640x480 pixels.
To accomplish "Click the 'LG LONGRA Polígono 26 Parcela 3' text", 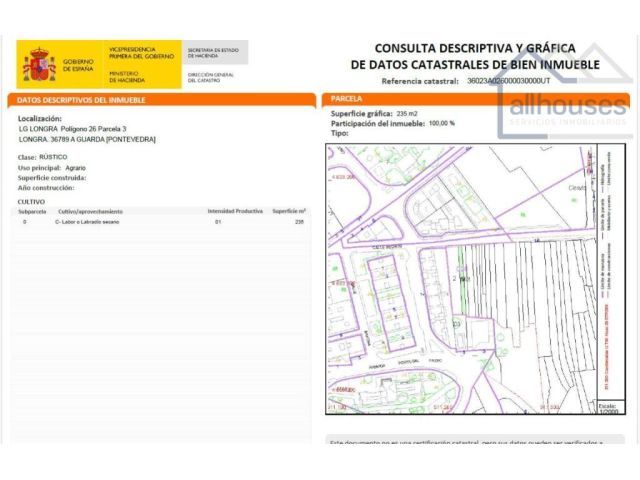I will pyautogui.click(x=73, y=129).
